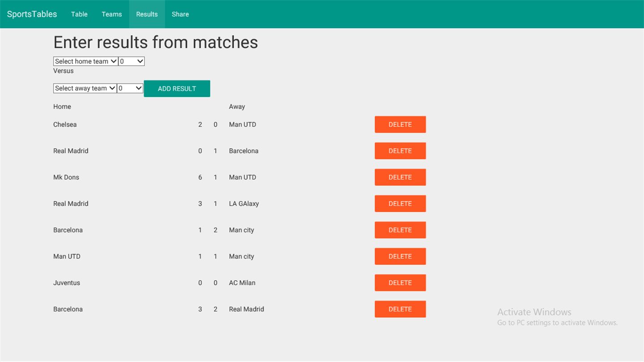This screenshot has width=644, height=362.
Task: Delete the Chelsea vs Man UTD result
Action: click(400, 125)
